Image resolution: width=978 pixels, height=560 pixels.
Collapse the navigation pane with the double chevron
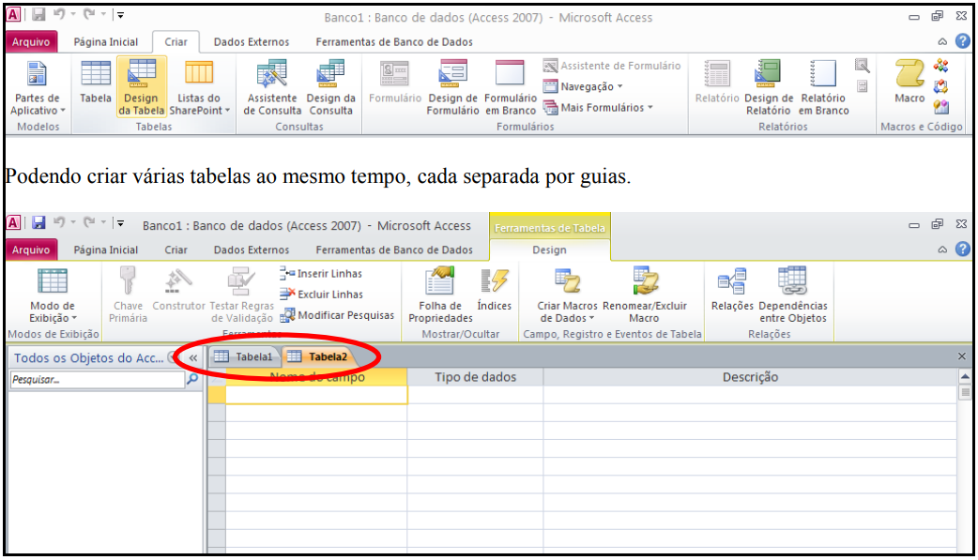click(192, 357)
